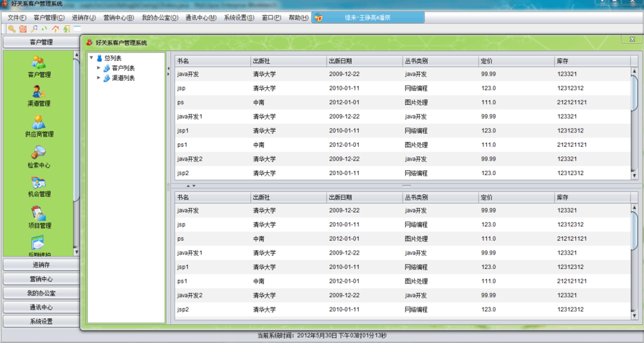Collapse tree panel with left divider arrow
644x343 pixels.
pos(168,68)
